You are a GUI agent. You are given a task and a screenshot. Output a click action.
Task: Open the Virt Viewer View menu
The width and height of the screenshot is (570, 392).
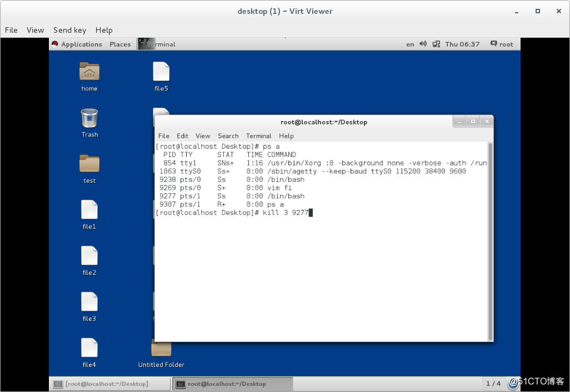tap(35, 30)
